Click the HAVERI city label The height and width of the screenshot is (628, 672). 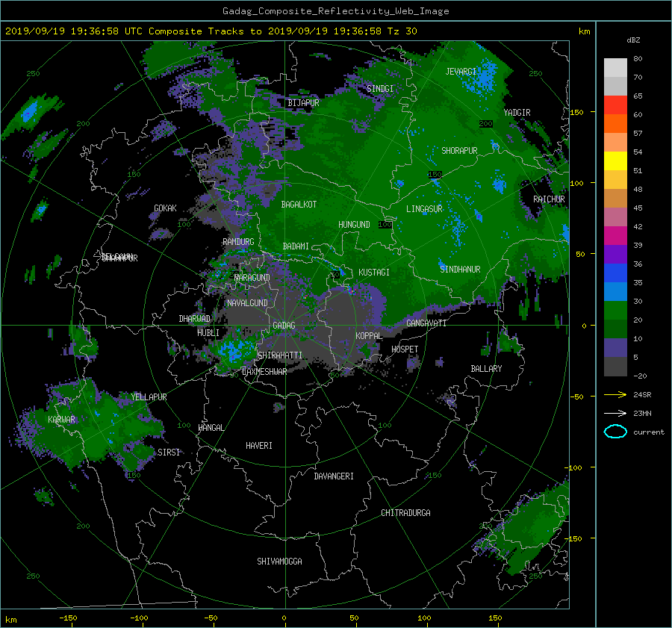click(259, 446)
